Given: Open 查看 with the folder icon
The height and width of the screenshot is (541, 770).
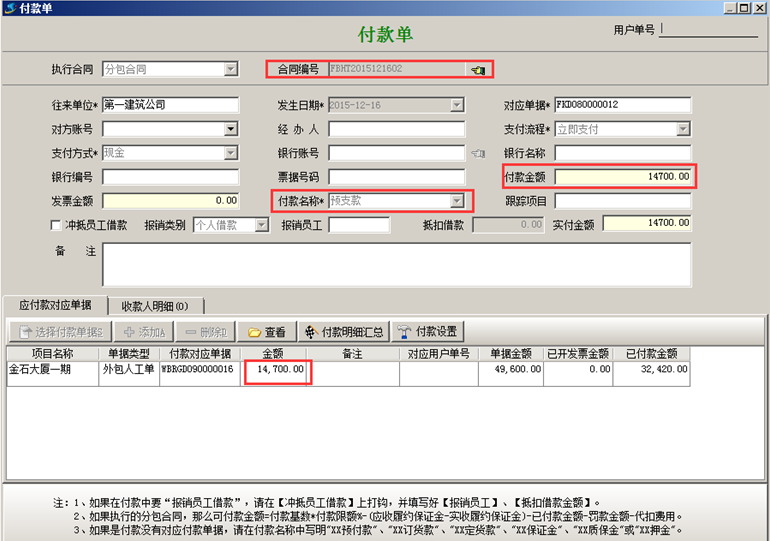Looking at the screenshot, I should pyautogui.click(x=267, y=332).
